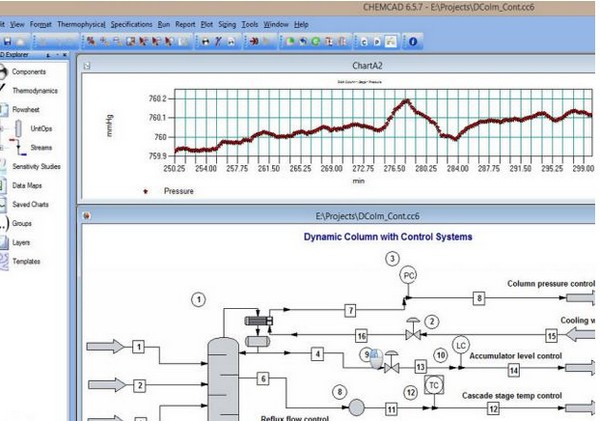
Task: Open the Tools menu
Action: (249, 24)
